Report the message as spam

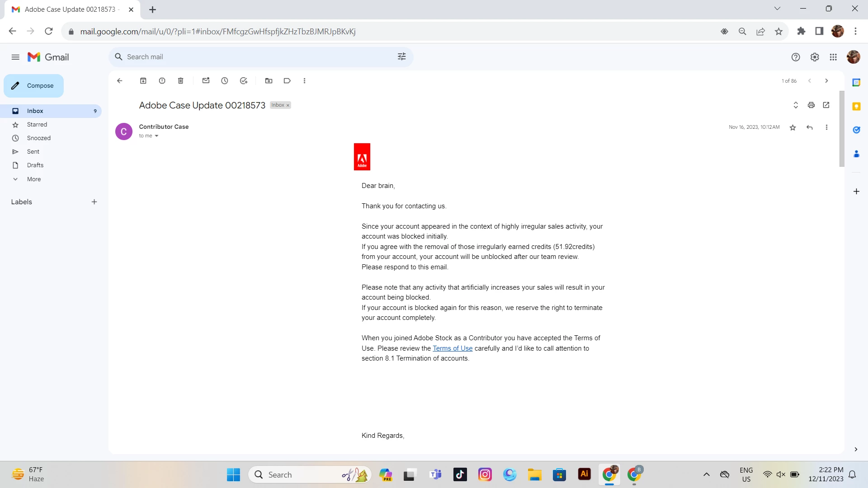tap(162, 81)
